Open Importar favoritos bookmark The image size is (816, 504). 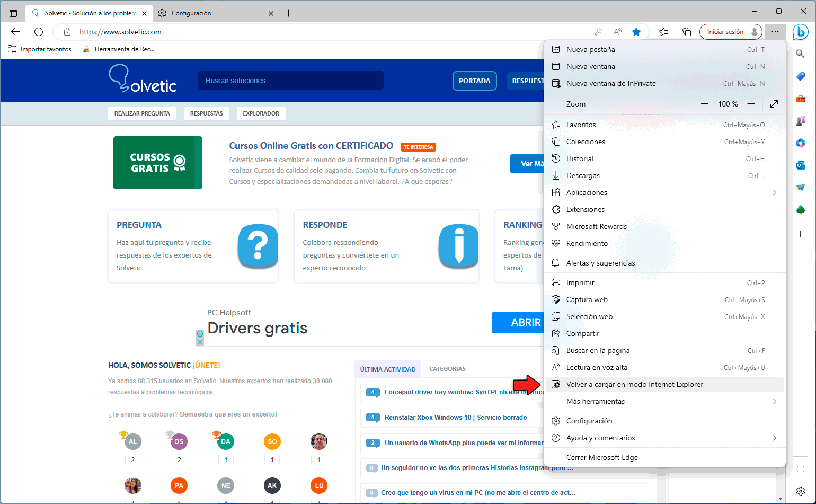pyautogui.click(x=40, y=49)
